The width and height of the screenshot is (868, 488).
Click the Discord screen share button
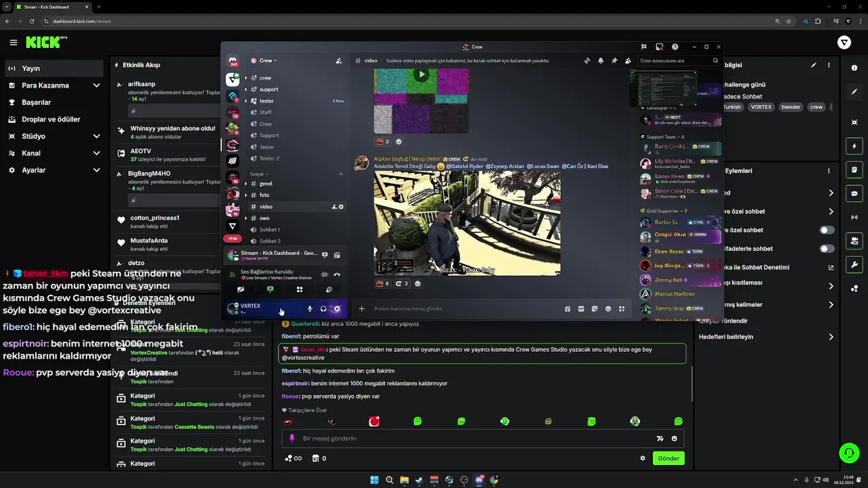[x=270, y=289]
